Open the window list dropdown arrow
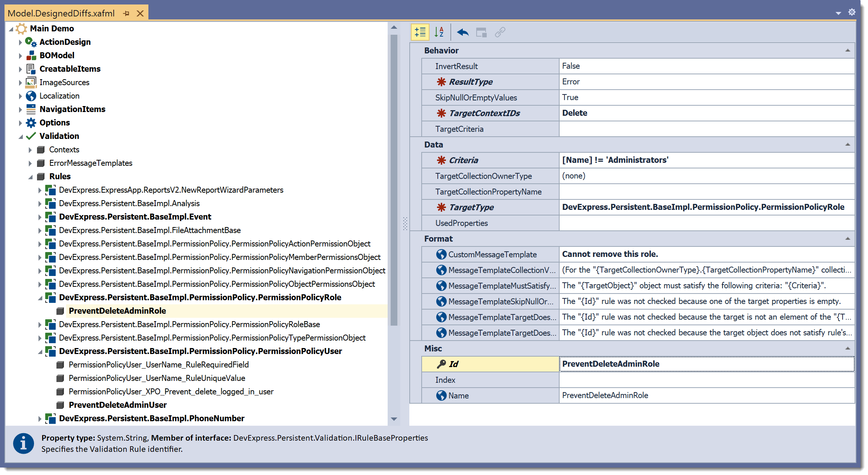Screen dimensions: 868x475 coord(838,13)
